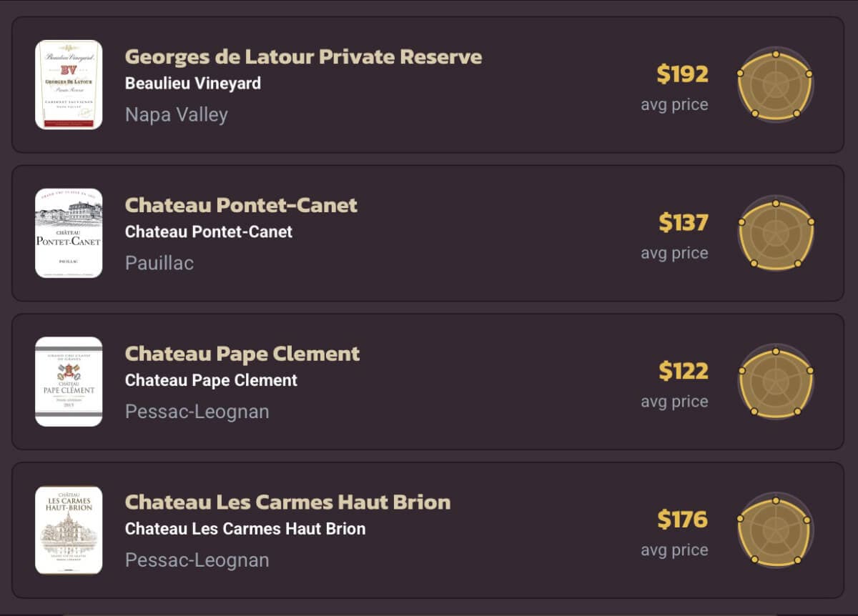Open the Chateau Pontet-Canet bottle label image

[x=69, y=232]
